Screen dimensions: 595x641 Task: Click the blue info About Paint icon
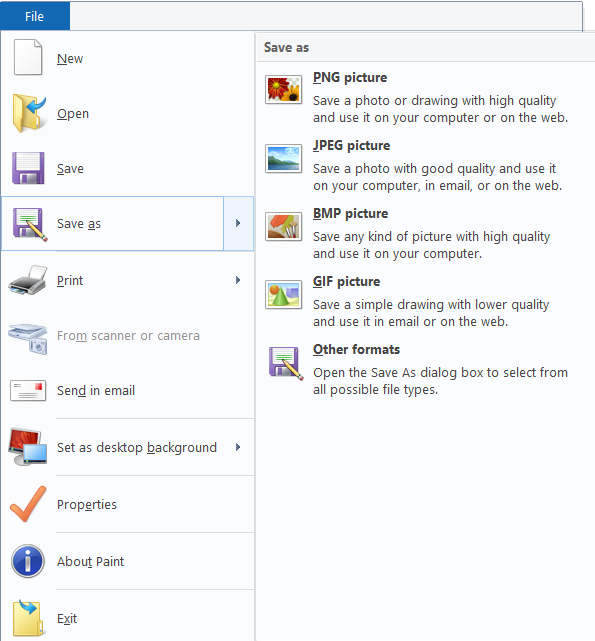pos(28,561)
